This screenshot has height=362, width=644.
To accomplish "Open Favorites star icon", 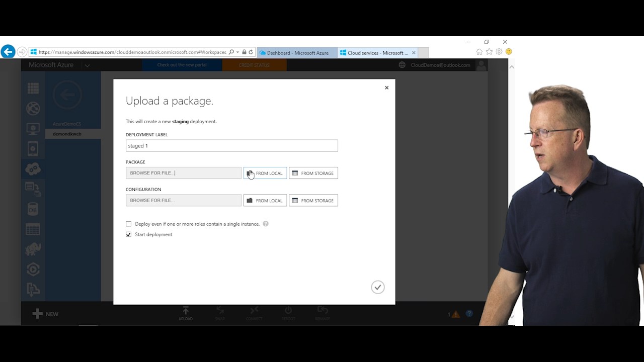I will pos(489,52).
